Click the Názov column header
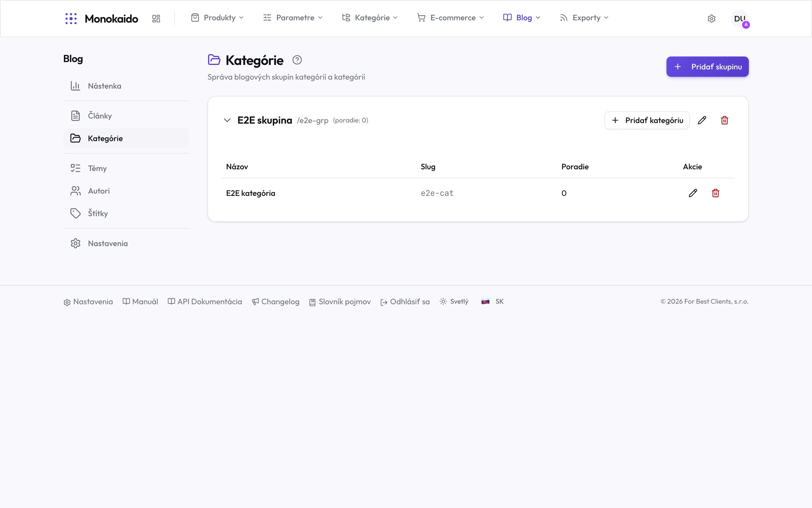 [237, 167]
